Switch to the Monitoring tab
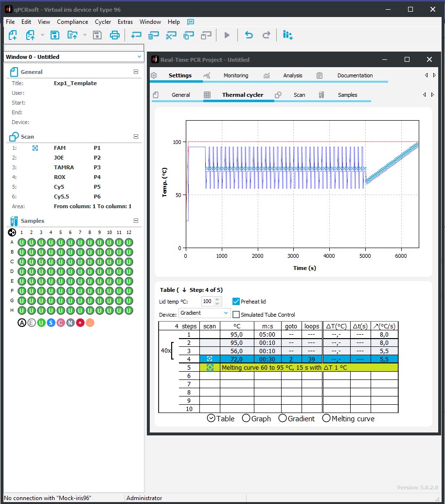 click(x=236, y=75)
